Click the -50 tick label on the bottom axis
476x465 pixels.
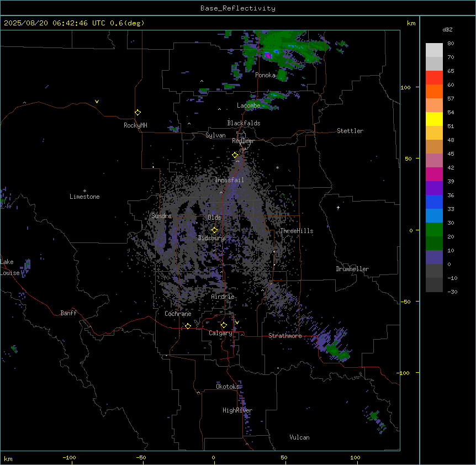point(141,457)
